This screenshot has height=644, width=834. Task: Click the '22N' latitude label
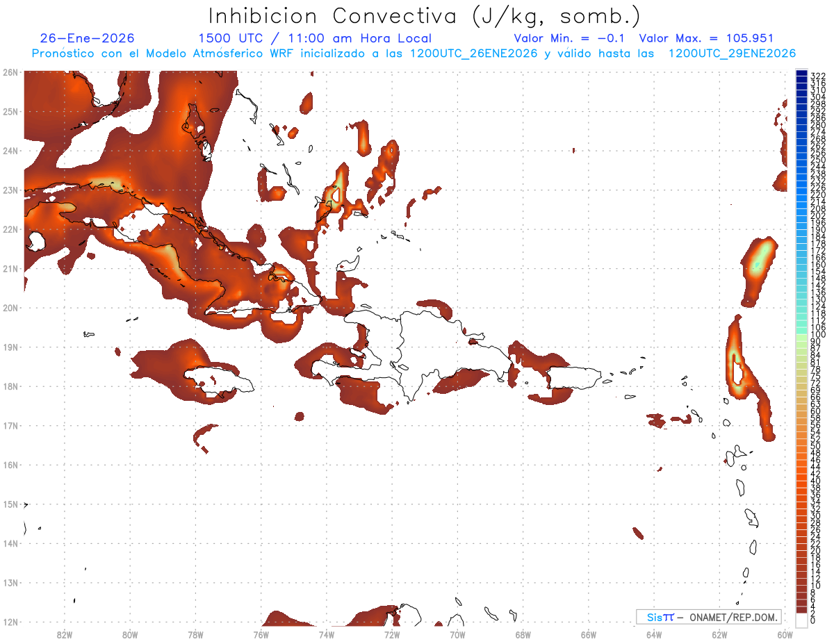click(x=10, y=229)
